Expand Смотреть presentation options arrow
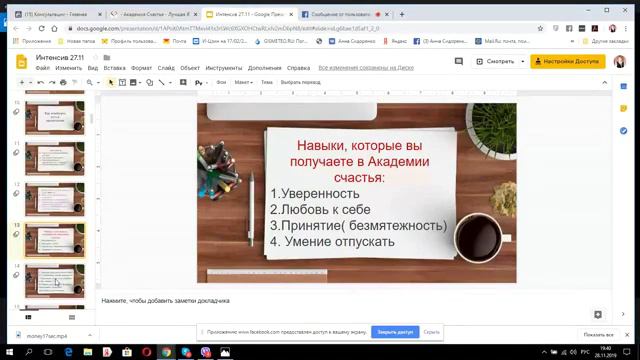The height and width of the screenshot is (360, 640). 522,61
